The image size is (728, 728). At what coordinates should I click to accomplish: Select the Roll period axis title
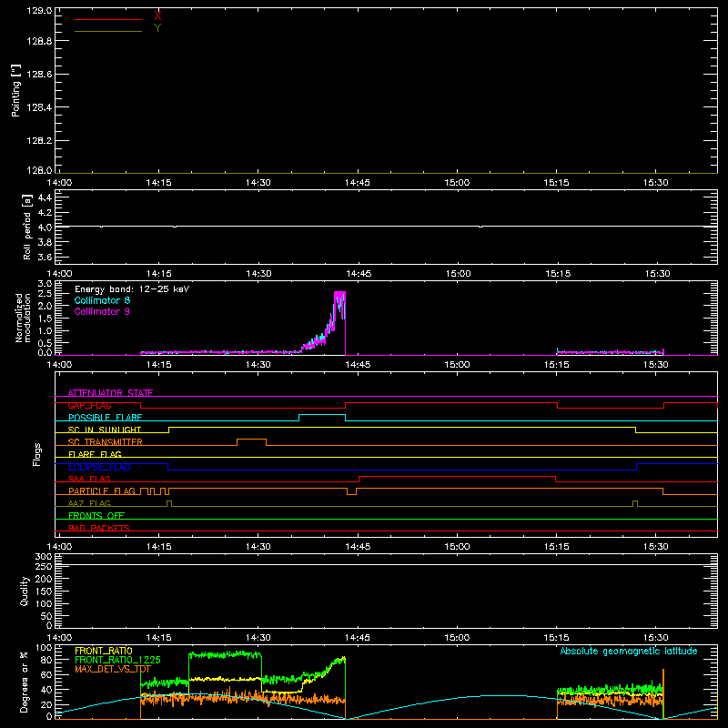pos(26,227)
